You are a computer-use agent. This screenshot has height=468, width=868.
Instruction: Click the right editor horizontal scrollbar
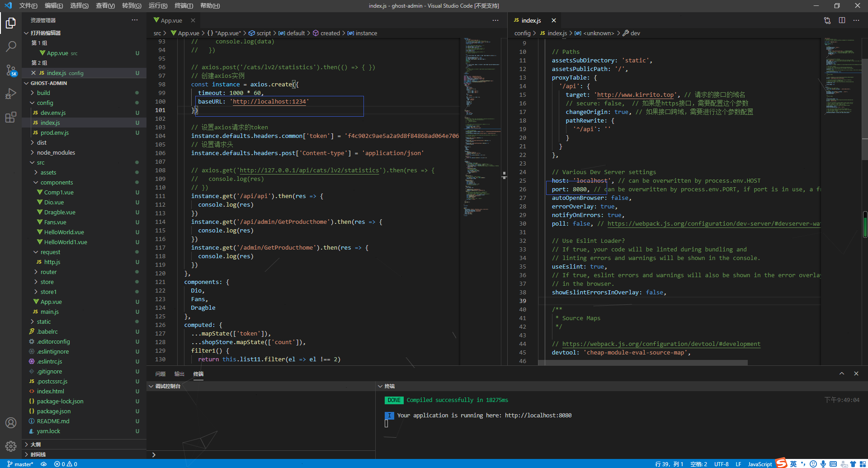click(643, 363)
